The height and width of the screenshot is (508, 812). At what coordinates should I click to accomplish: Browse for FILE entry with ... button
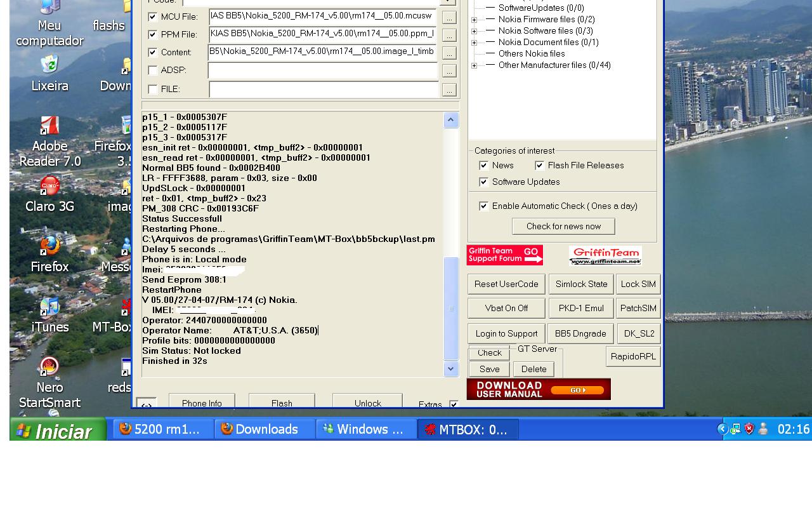click(449, 90)
